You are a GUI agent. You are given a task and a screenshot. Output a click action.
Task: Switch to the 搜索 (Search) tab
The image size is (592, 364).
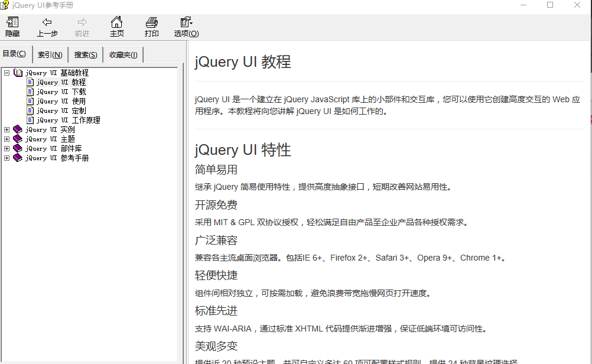pos(84,54)
